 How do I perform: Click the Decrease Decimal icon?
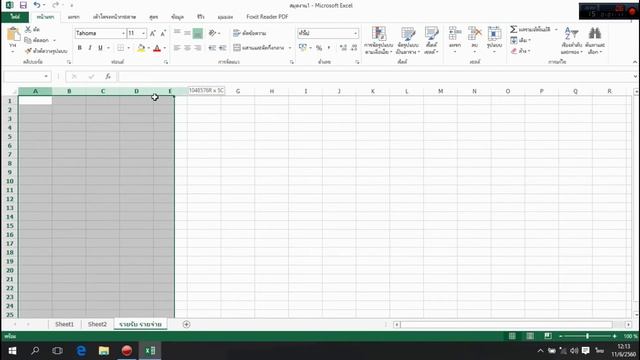point(354,48)
